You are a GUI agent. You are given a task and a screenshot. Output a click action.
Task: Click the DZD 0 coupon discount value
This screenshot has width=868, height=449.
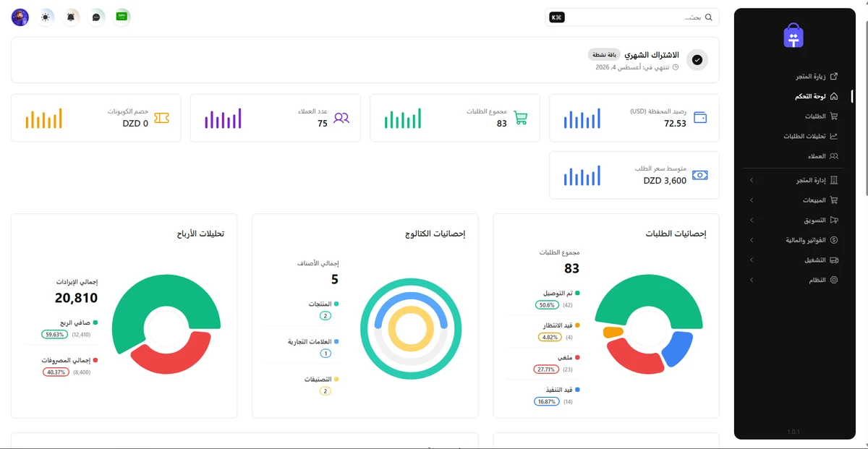coord(135,124)
